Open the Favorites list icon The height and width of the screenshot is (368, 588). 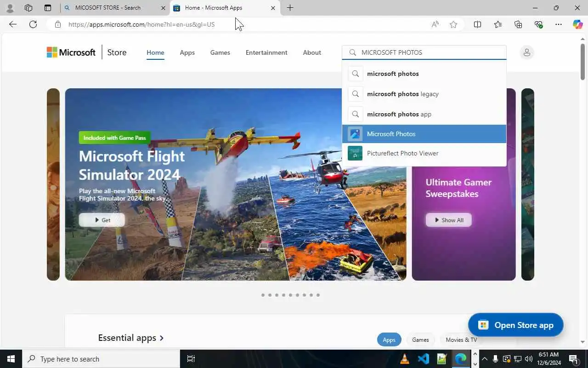498,24
